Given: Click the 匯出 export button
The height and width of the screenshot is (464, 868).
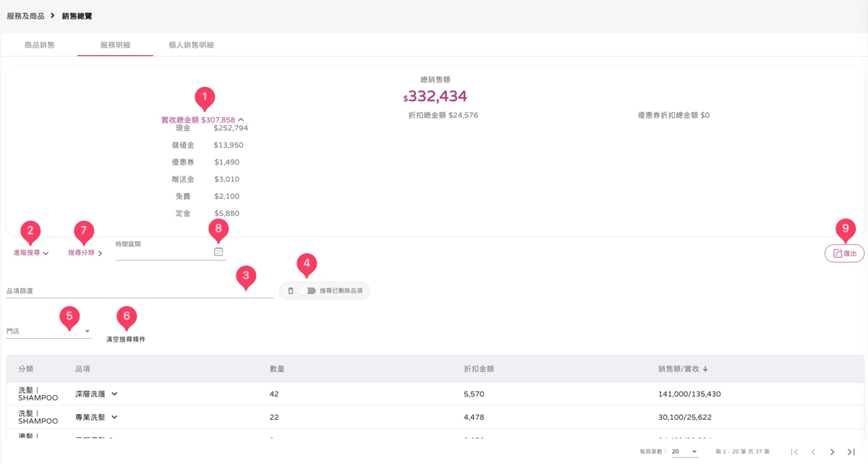Looking at the screenshot, I should point(844,253).
